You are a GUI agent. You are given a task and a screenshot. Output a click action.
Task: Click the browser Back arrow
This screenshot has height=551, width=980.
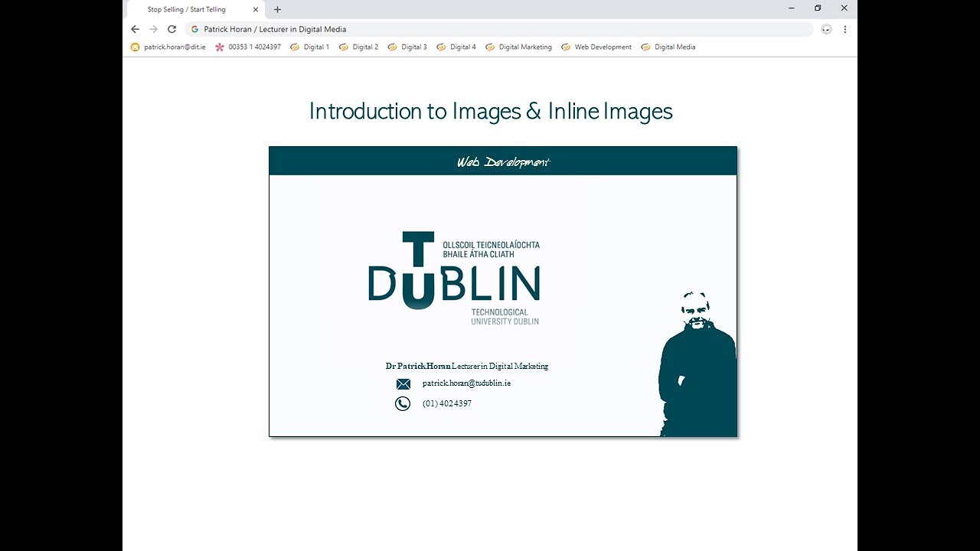tap(136, 29)
